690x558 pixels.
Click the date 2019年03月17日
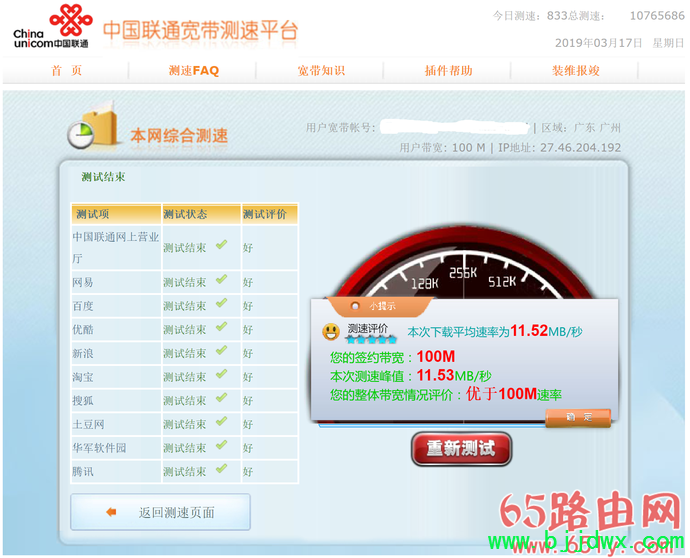pyautogui.click(x=598, y=43)
